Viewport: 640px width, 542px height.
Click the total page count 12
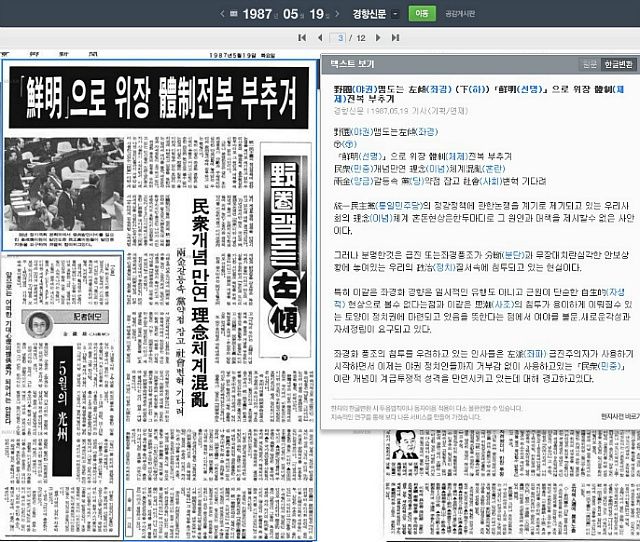[360, 38]
